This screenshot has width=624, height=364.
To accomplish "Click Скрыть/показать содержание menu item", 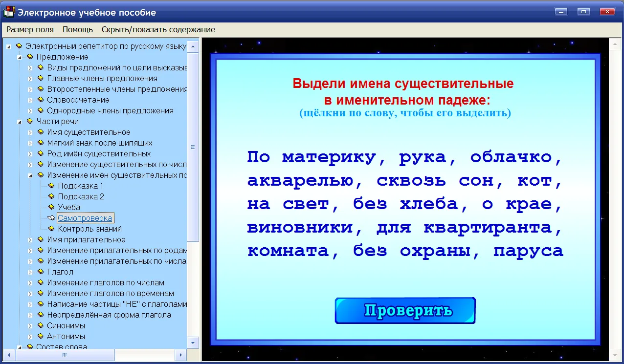I will coord(158,29).
